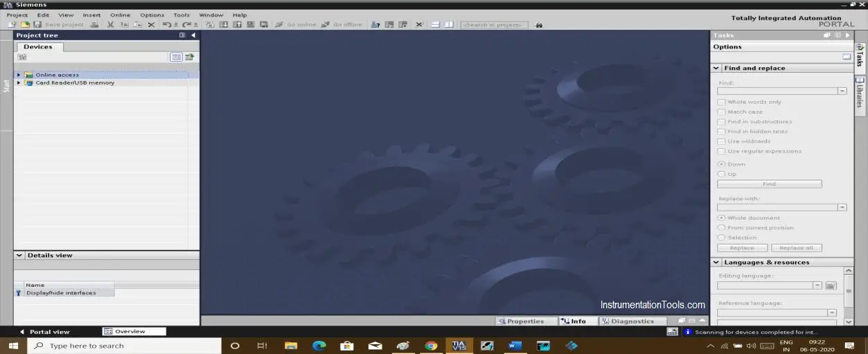The image size is (868, 354).
Task: Select the Up search direction radio
Action: coord(722,174)
